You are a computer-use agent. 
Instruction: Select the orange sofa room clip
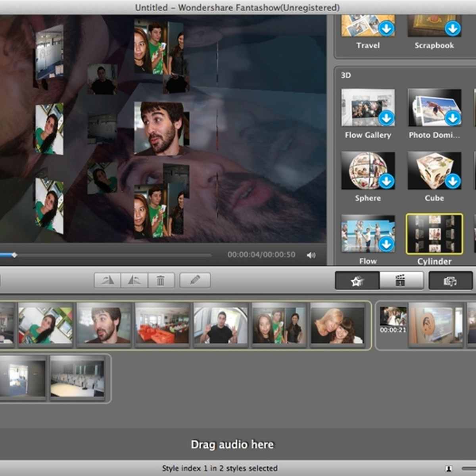point(162,324)
